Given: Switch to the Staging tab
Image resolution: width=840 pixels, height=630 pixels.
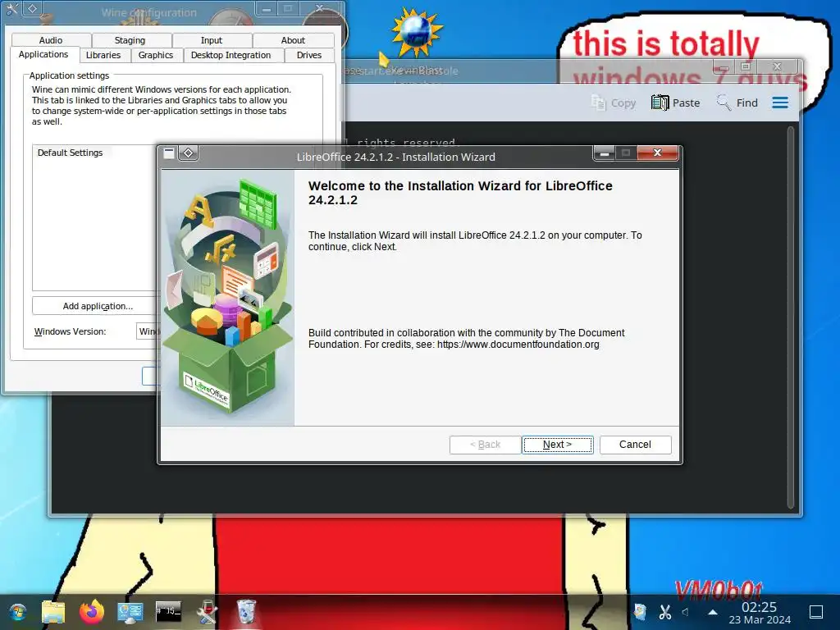Looking at the screenshot, I should click(130, 40).
